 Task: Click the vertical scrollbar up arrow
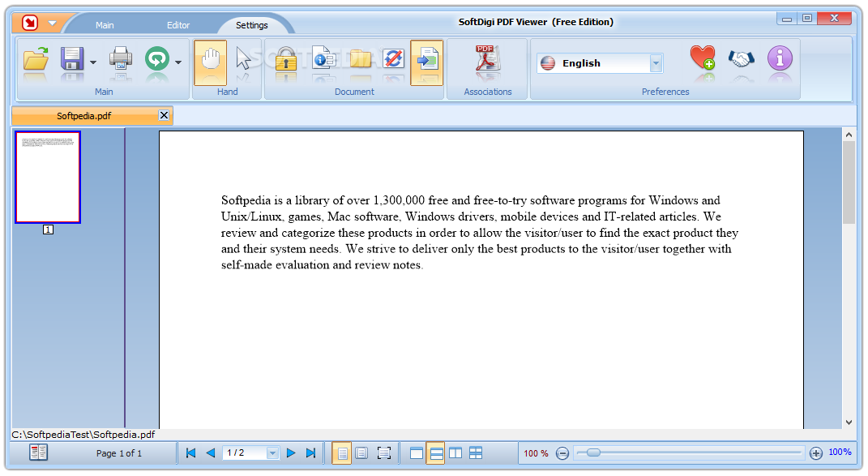[x=849, y=135]
